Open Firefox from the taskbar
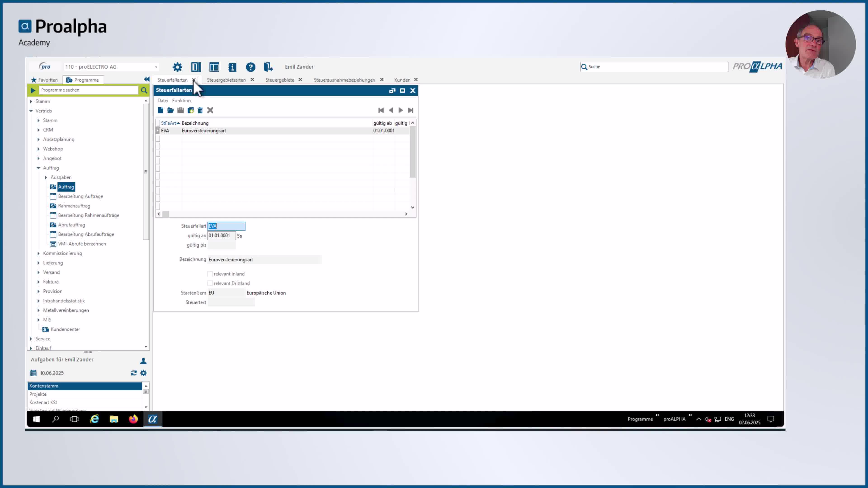 (133, 419)
